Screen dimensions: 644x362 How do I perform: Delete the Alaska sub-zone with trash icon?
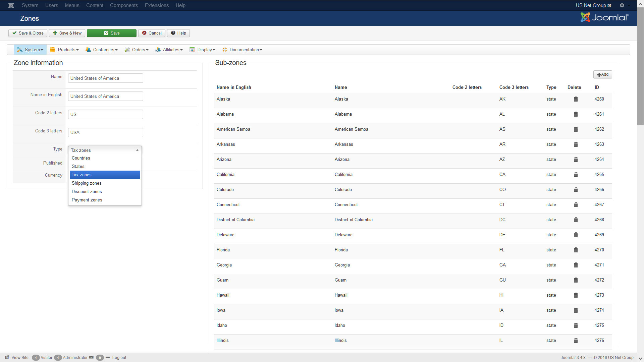(x=576, y=99)
